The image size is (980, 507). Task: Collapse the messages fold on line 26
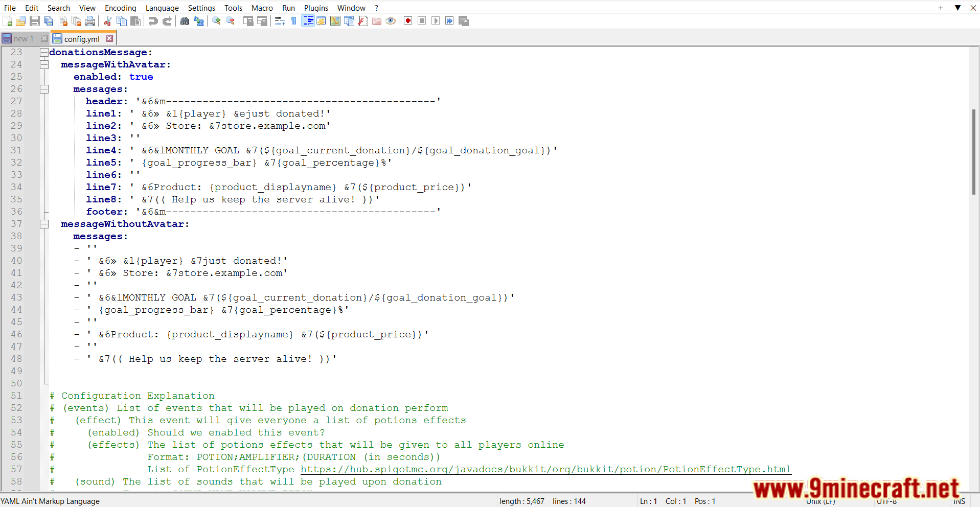coord(44,89)
